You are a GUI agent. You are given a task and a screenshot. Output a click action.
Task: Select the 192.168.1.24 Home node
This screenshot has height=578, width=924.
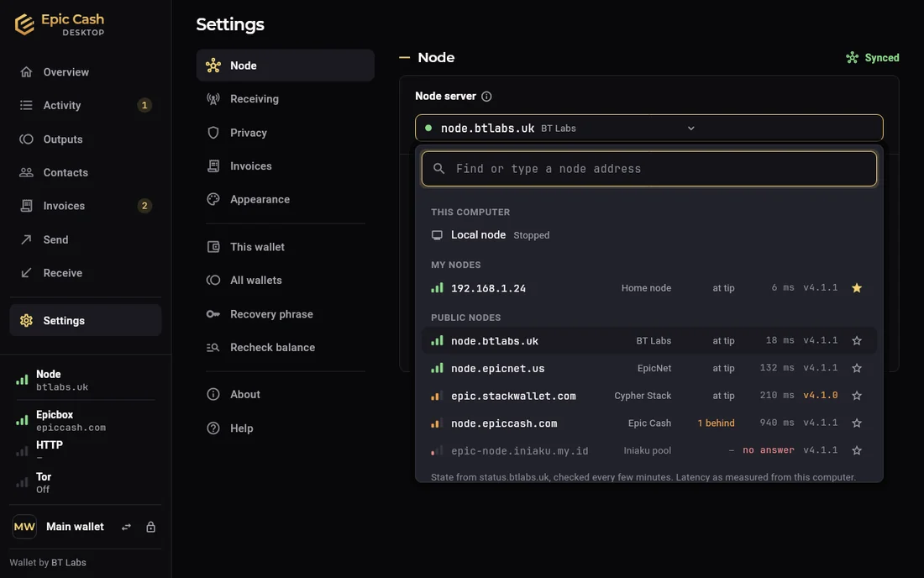click(x=648, y=288)
